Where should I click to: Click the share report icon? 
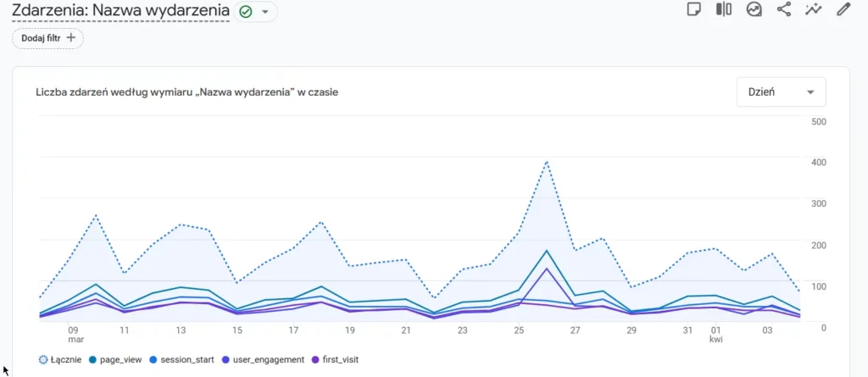tap(783, 9)
